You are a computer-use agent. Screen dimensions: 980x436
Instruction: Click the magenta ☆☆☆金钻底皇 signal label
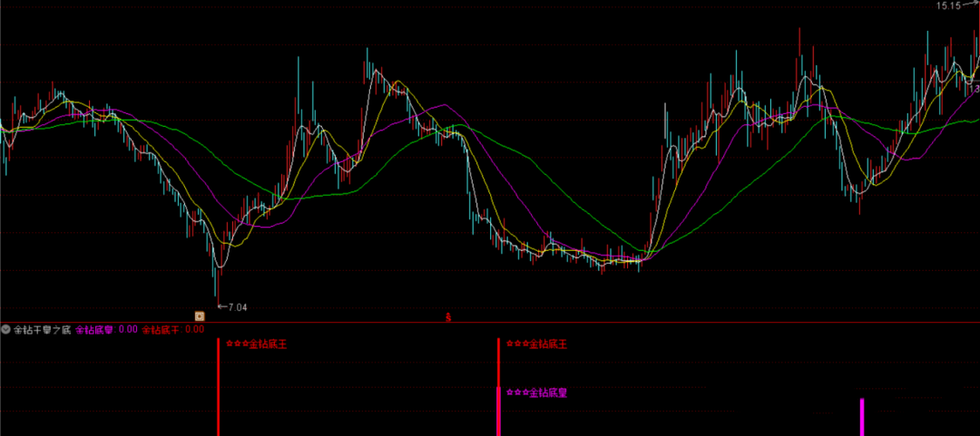point(535,393)
